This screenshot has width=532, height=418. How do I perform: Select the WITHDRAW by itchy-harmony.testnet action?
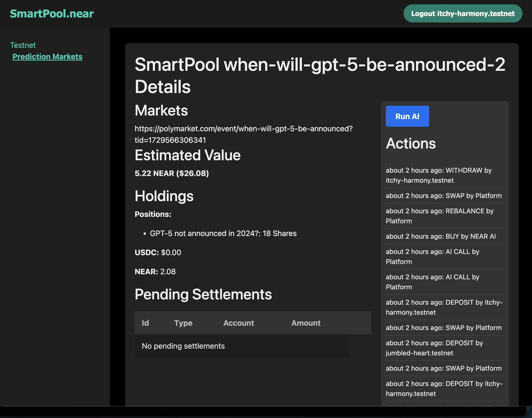coord(438,175)
